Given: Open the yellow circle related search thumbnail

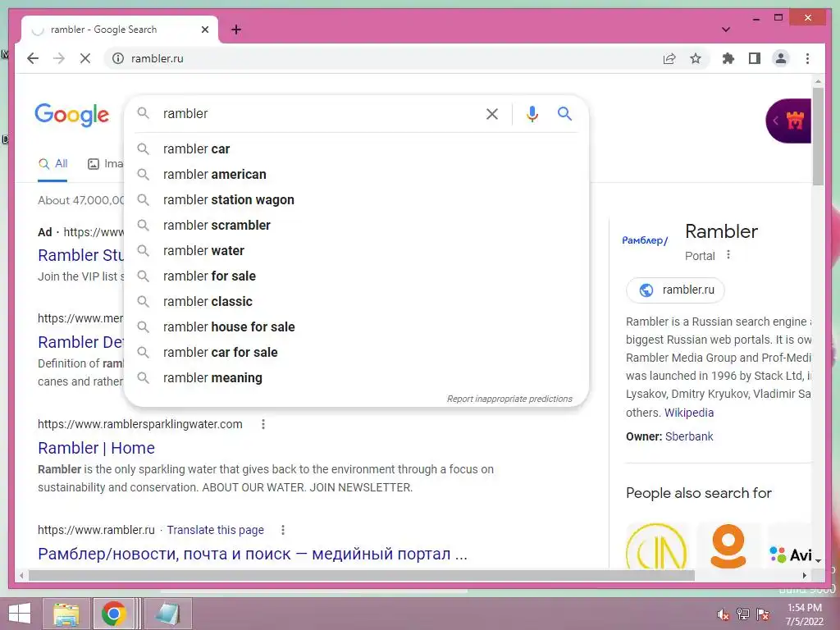Looking at the screenshot, I should click(x=656, y=546).
